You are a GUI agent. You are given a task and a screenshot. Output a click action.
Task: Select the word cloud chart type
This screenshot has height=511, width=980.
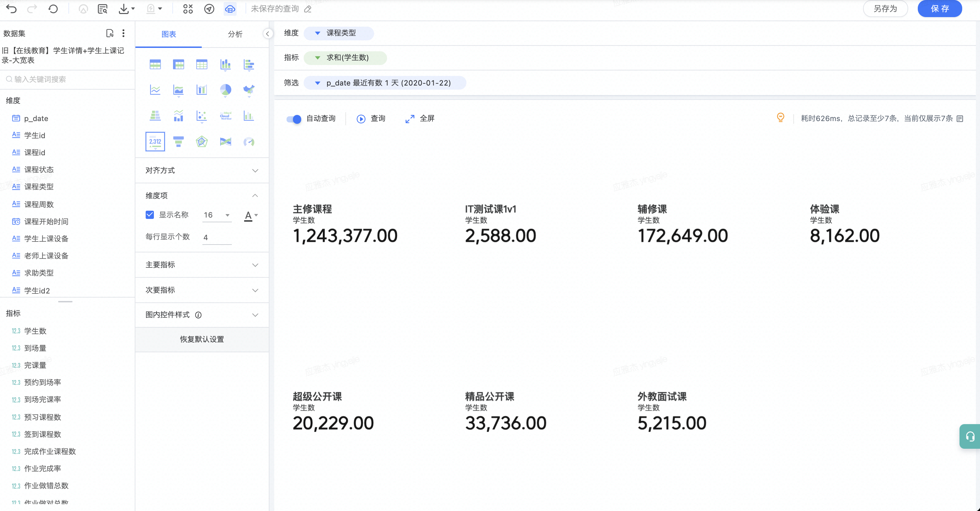pos(226,116)
